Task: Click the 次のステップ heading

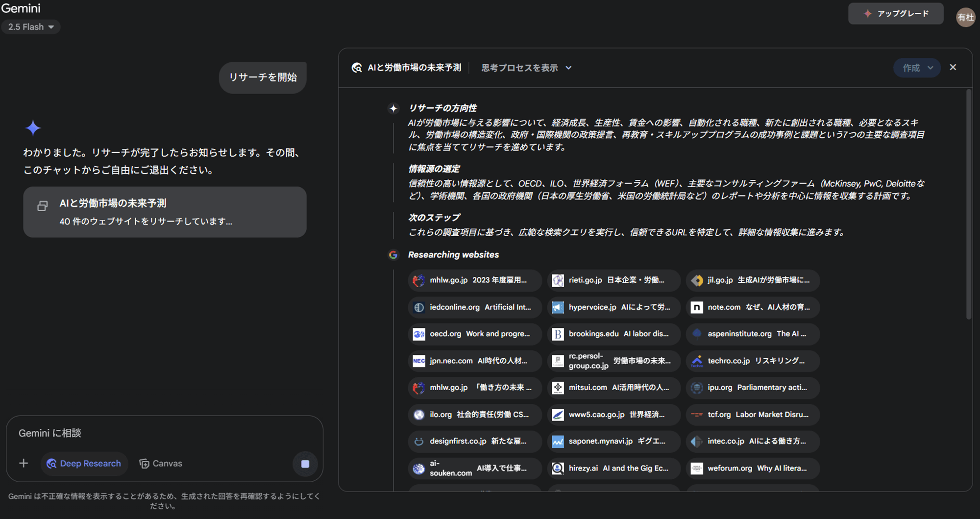Action: (x=434, y=218)
